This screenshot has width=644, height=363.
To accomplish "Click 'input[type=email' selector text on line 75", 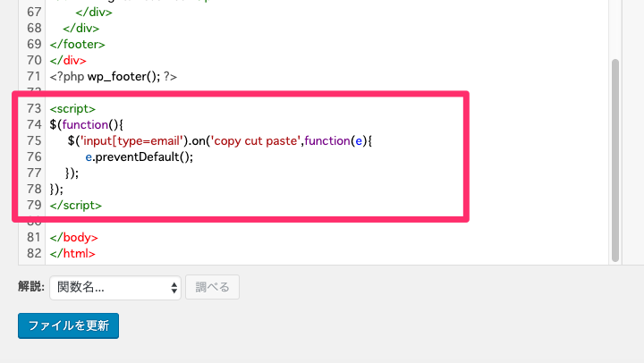I will pyautogui.click(x=131, y=141).
